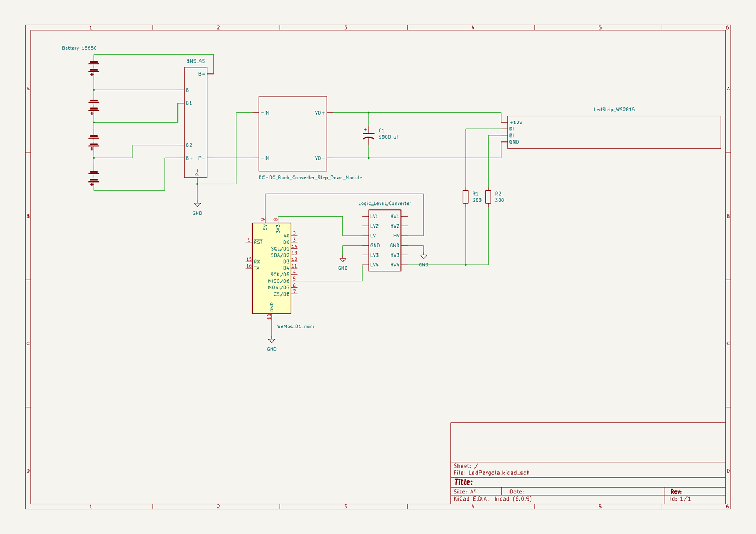Viewport: 756px width, 534px height.
Task: Select the Logic_Level_Converter symbol box
Action: [x=385, y=240]
